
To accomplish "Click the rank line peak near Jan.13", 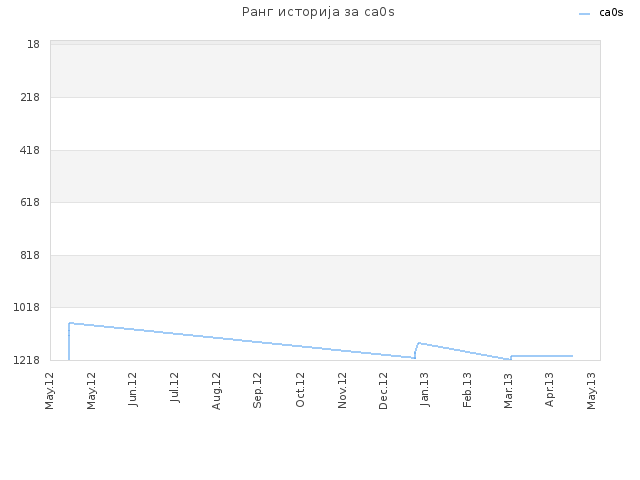I will pos(419,343).
